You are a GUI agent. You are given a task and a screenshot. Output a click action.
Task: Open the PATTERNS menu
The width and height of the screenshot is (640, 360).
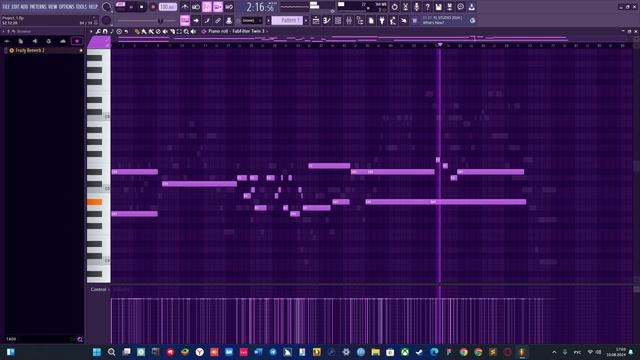point(38,7)
